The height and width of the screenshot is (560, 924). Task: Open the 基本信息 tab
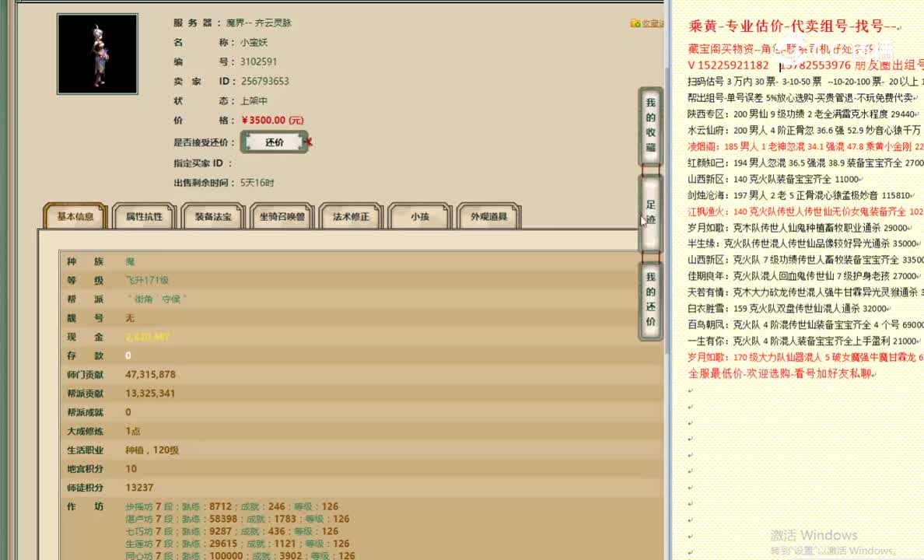(75, 216)
